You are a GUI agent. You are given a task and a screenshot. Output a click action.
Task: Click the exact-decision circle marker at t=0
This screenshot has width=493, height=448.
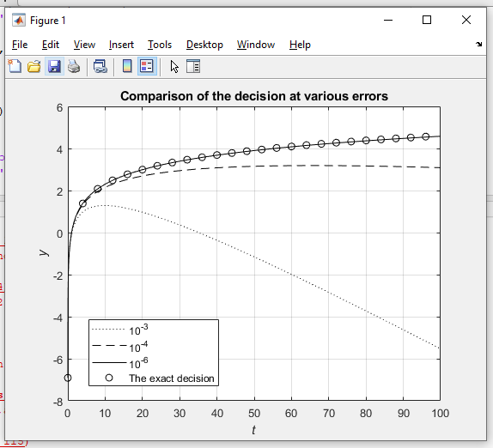[68, 378]
